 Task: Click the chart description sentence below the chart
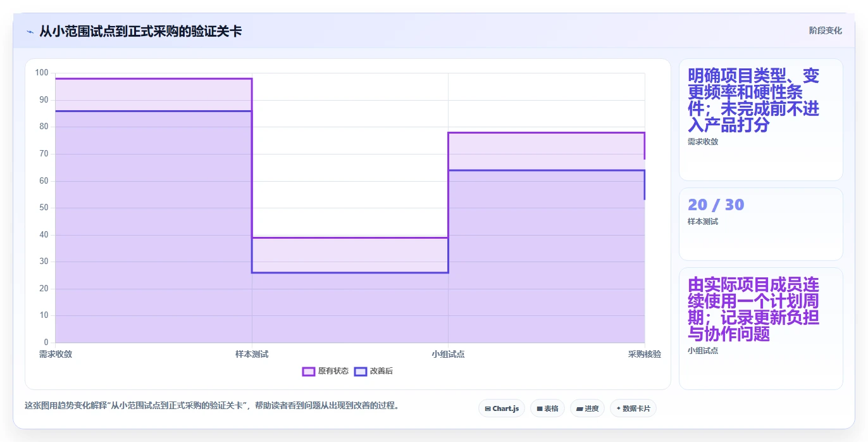point(212,406)
